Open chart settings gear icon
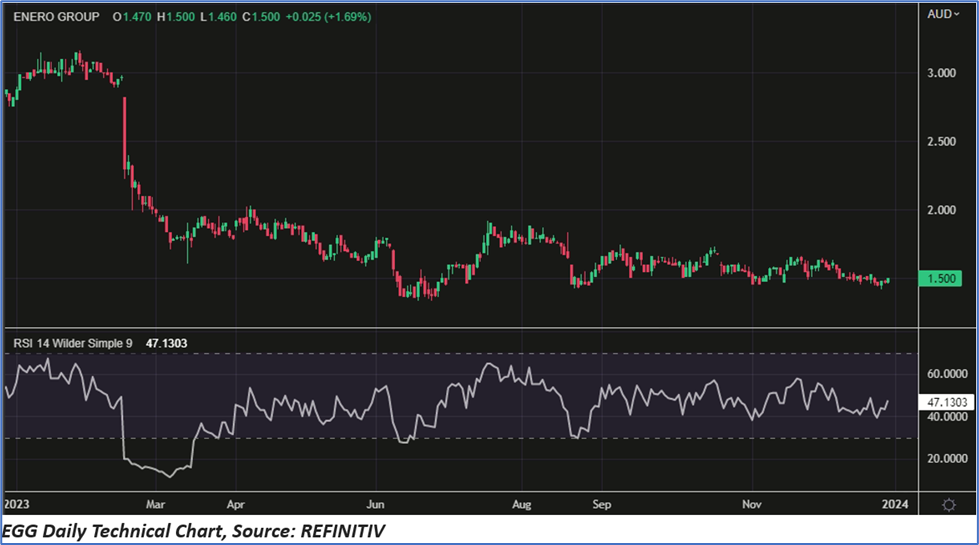 [948, 504]
